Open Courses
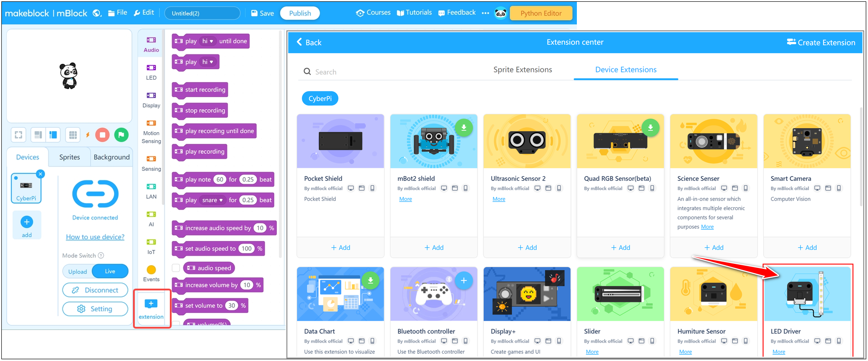Image resolution: width=868 pixels, height=361 pixels. pyautogui.click(x=373, y=13)
